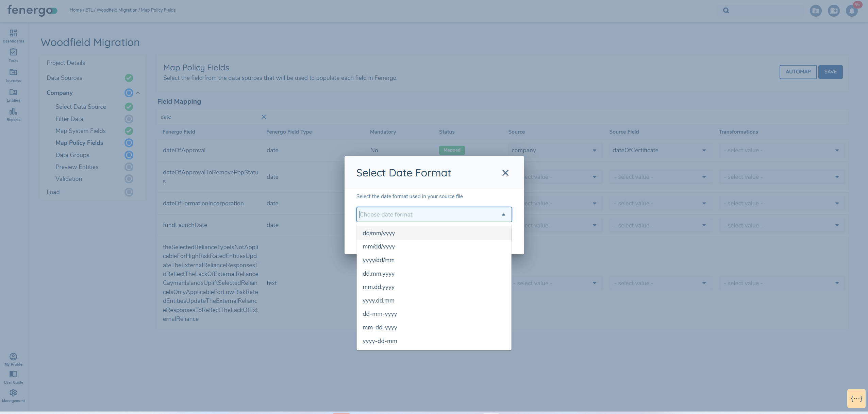Choose the yyyy-dd-mm format option
This screenshot has height=414, width=868.
tap(380, 341)
